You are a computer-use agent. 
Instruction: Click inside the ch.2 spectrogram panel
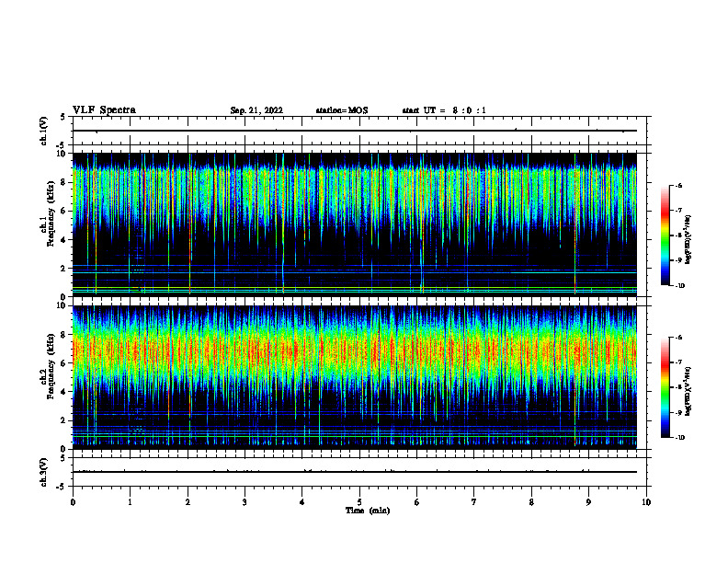tap(355, 377)
